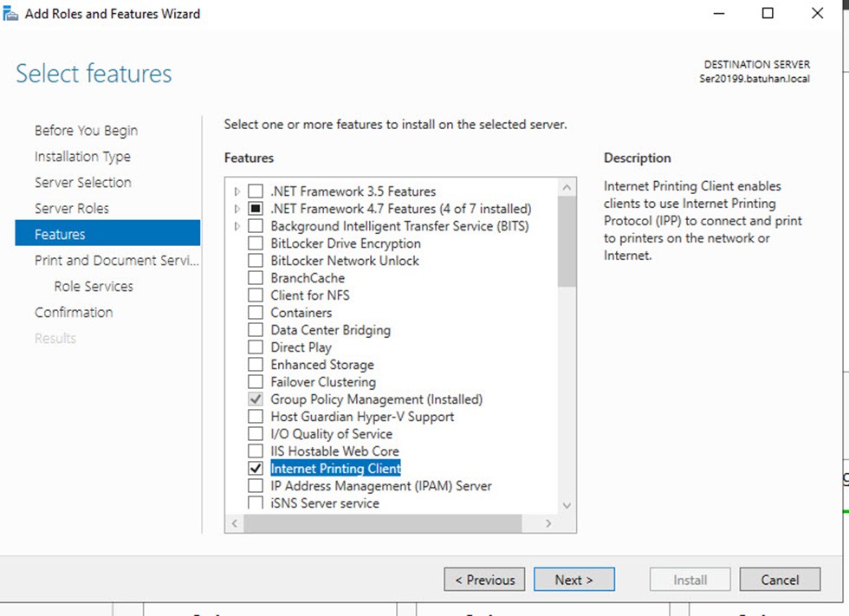Tick the Containers checkbox
849x616 pixels.
pos(256,312)
